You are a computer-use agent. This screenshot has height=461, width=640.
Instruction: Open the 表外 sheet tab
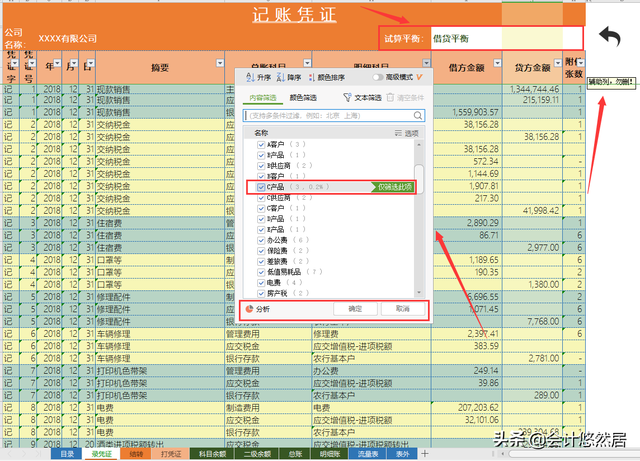click(x=402, y=454)
